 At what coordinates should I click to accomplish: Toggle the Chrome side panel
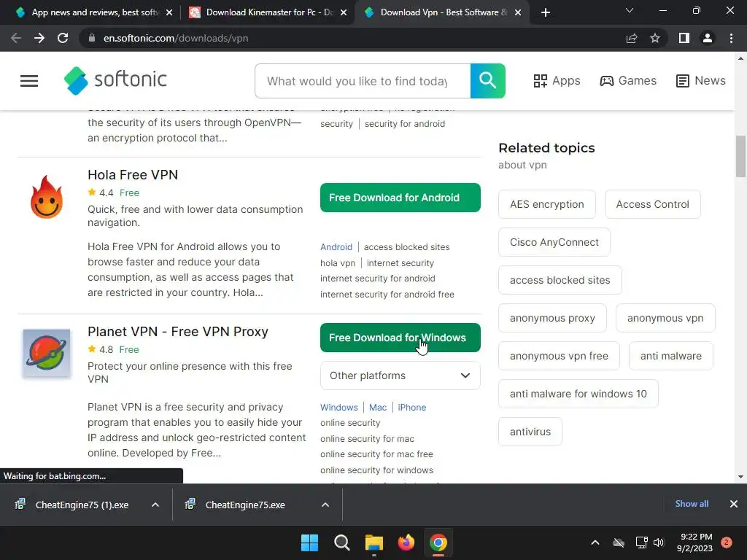pos(684,38)
